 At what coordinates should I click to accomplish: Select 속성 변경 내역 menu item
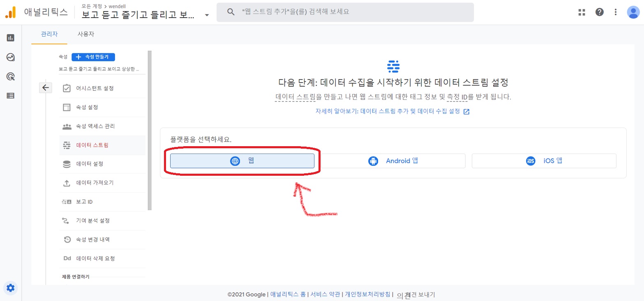pos(102,239)
